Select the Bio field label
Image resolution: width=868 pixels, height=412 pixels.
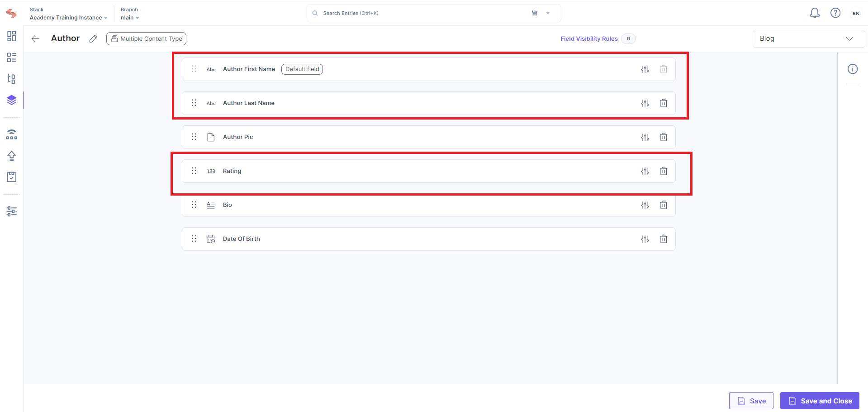228,205
